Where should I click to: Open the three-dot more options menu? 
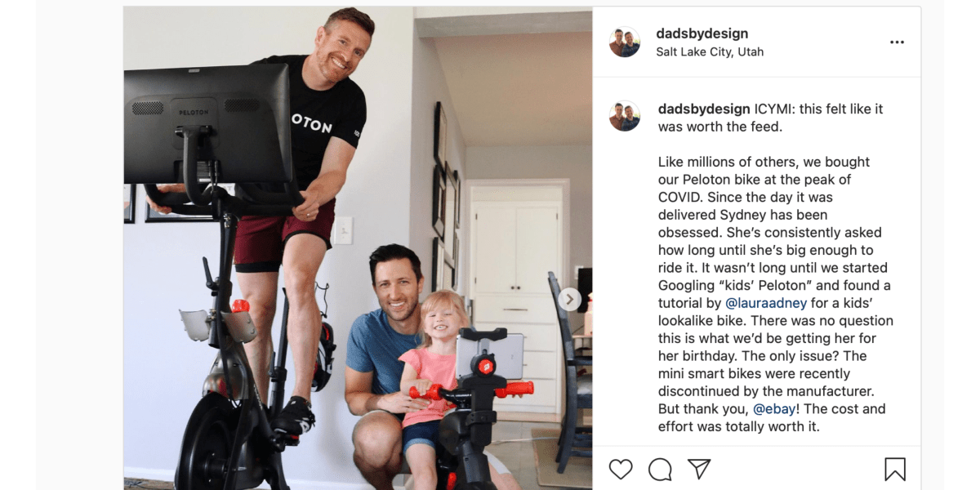[897, 42]
